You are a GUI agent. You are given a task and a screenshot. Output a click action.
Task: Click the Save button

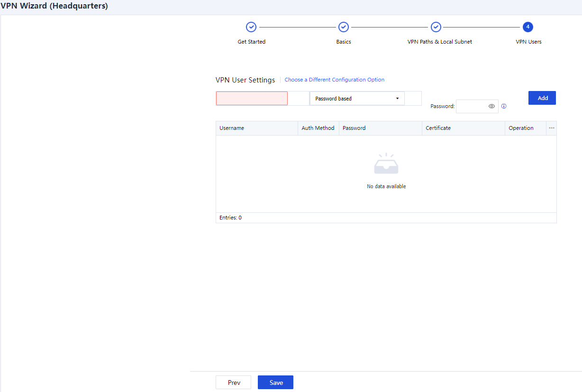[275, 383]
